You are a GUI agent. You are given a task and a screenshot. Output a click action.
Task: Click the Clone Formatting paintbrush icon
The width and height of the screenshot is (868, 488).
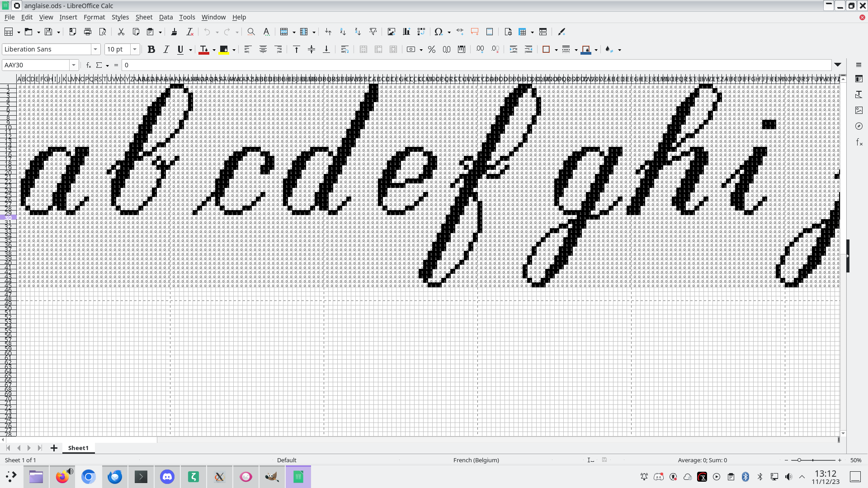click(174, 32)
